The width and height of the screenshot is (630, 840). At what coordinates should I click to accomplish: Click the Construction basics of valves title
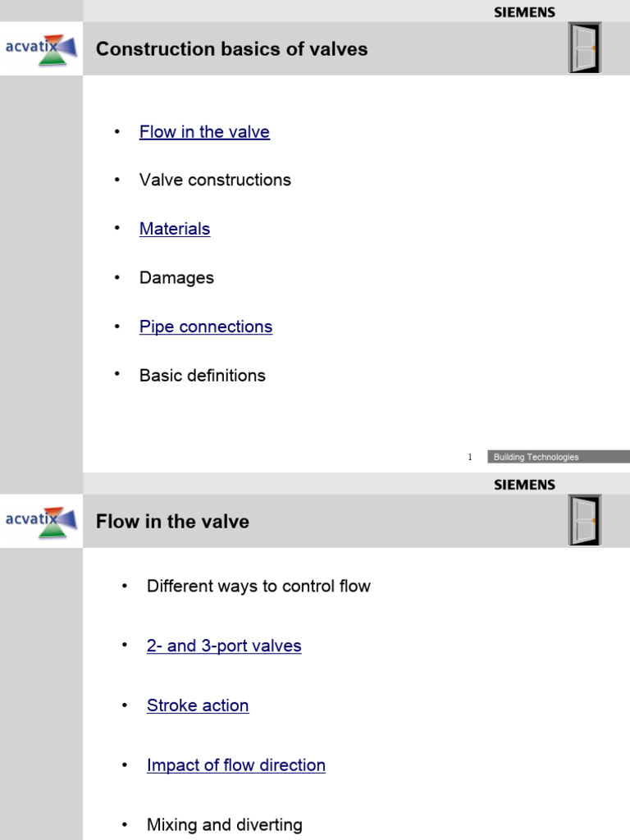click(232, 49)
